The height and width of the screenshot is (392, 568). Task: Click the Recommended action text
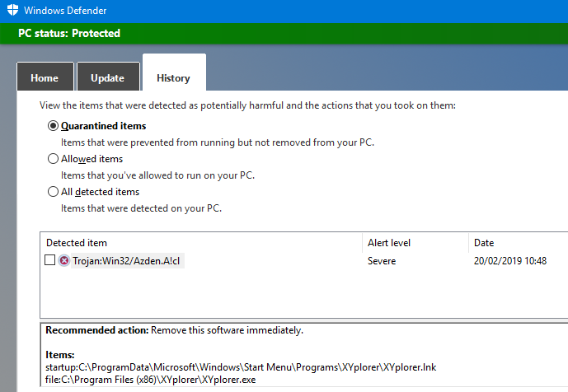point(174,330)
